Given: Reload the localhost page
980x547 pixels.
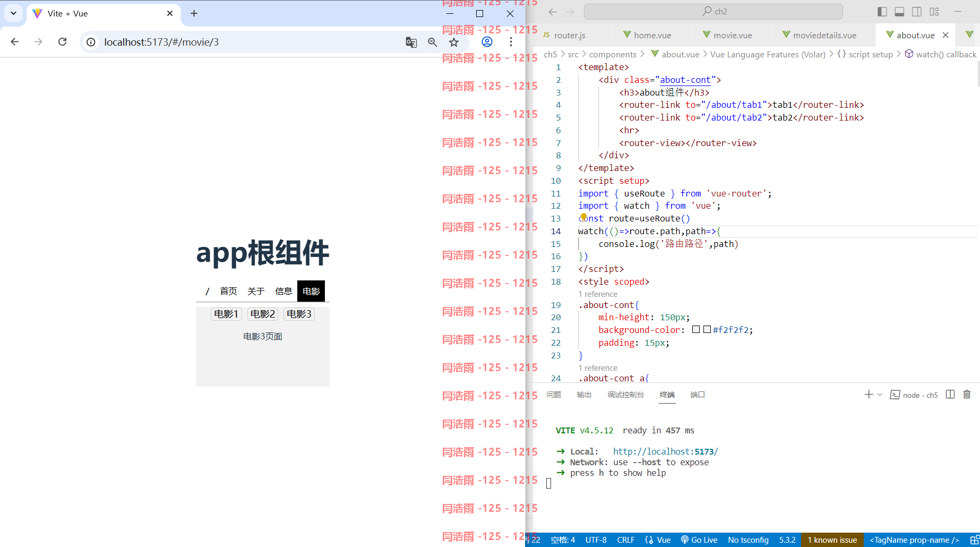Looking at the screenshot, I should pos(62,42).
